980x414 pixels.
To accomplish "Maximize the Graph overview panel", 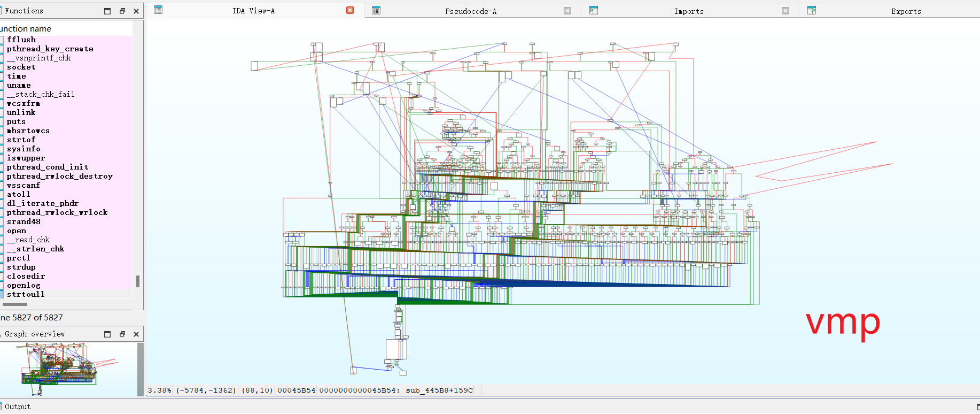I will pos(107,334).
